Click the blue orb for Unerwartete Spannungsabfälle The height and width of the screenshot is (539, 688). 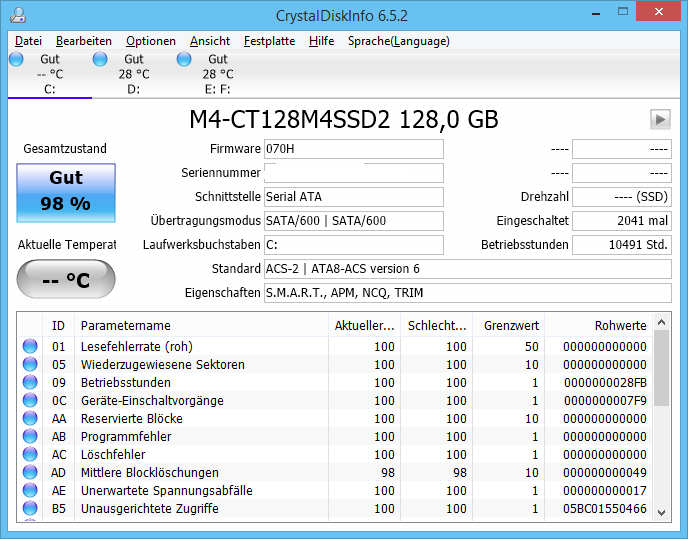(x=30, y=490)
